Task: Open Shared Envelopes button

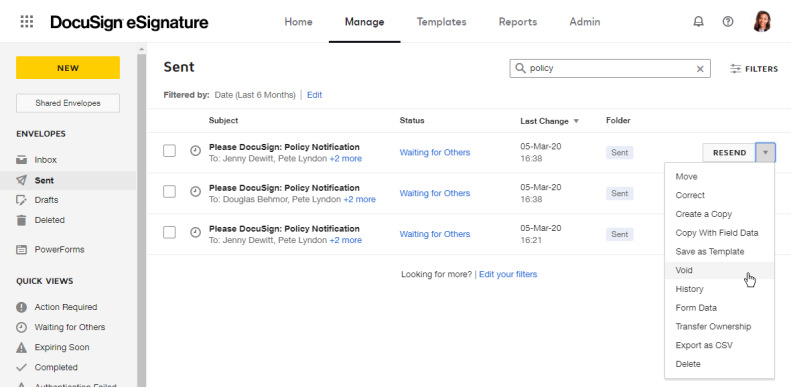Action: pos(68,103)
